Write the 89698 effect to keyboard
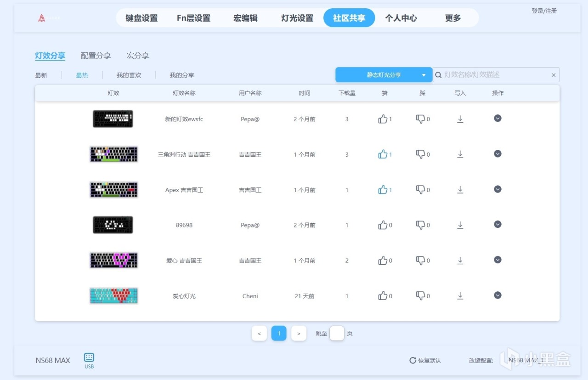588x380 pixels. point(460,225)
